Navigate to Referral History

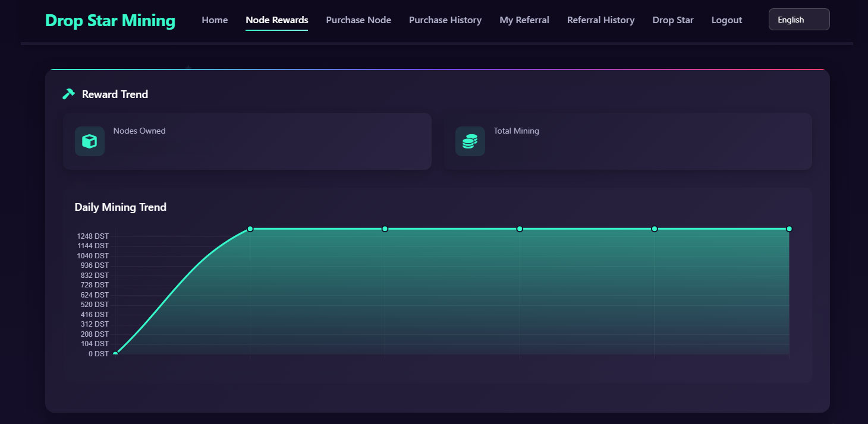pos(600,20)
